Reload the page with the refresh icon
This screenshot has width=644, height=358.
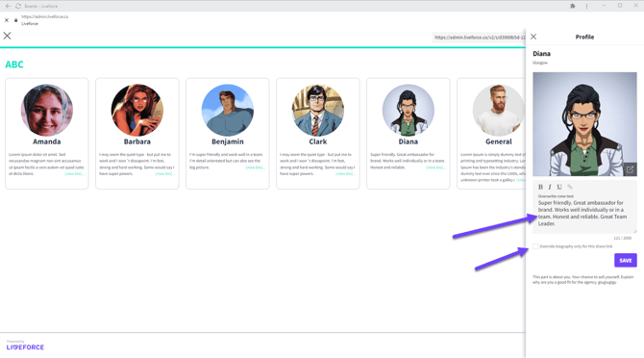(18, 6)
